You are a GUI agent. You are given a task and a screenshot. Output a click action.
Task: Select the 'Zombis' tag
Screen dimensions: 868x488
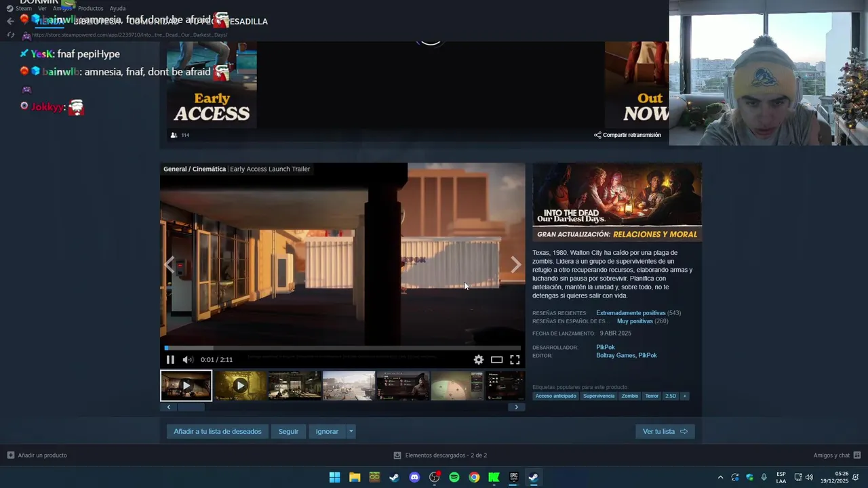(630, 396)
